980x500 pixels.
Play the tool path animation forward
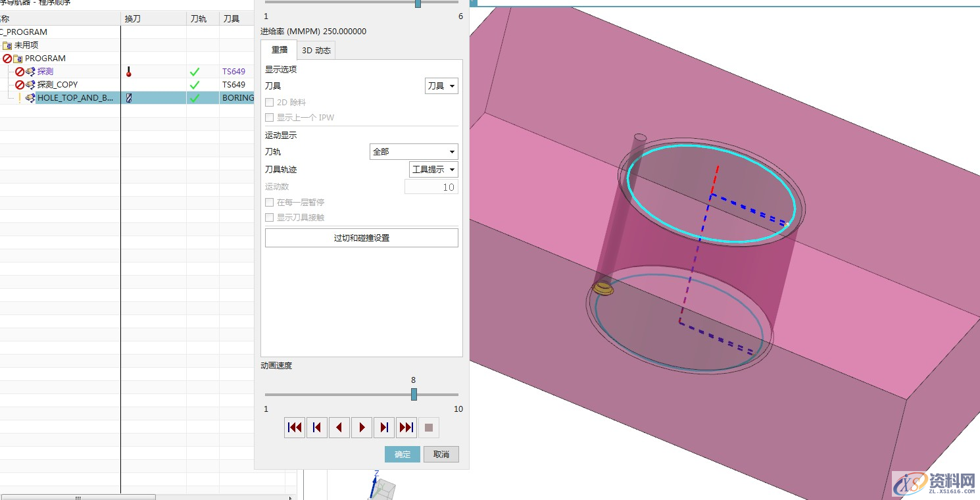tap(362, 428)
